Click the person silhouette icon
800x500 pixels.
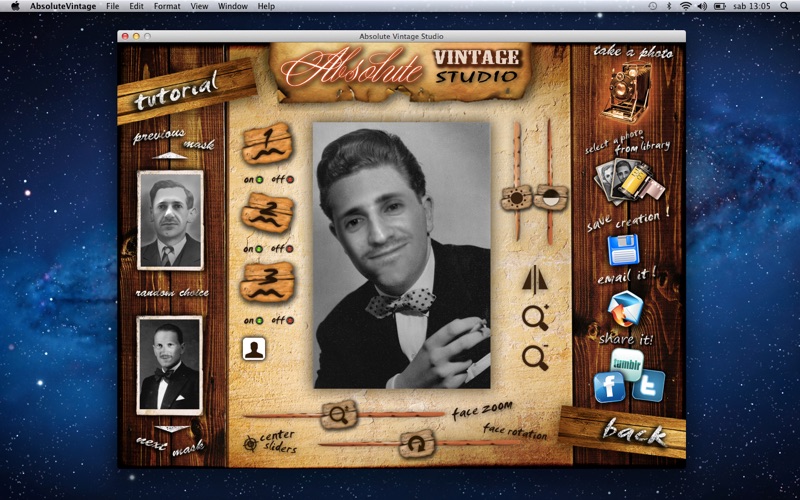[254, 349]
